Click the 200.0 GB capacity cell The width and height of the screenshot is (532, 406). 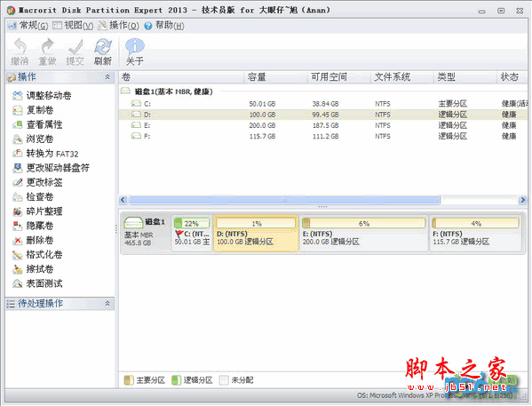[262, 125]
